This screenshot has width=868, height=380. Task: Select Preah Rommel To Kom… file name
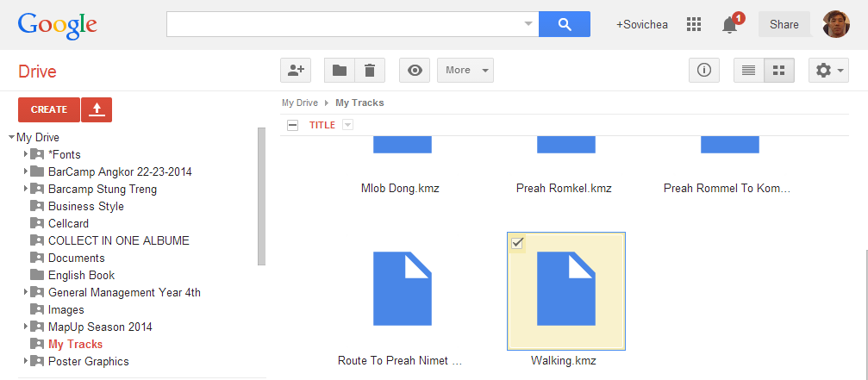click(x=727, y=189)
